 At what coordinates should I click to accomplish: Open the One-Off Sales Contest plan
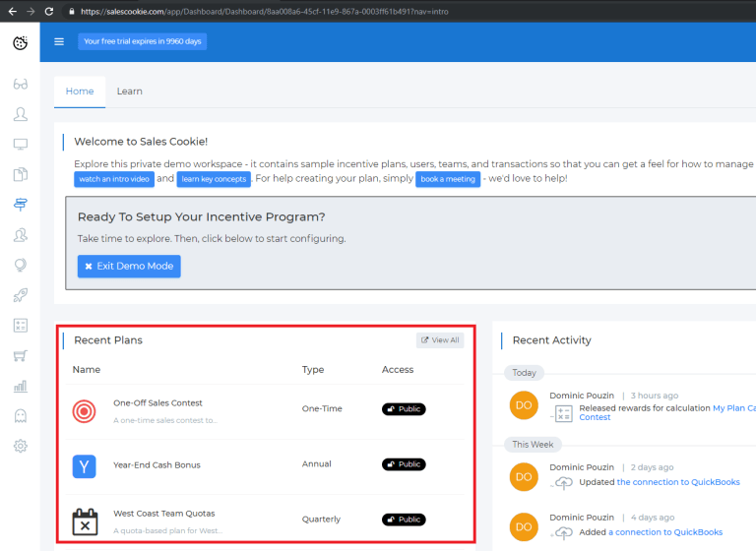point(157,402)
